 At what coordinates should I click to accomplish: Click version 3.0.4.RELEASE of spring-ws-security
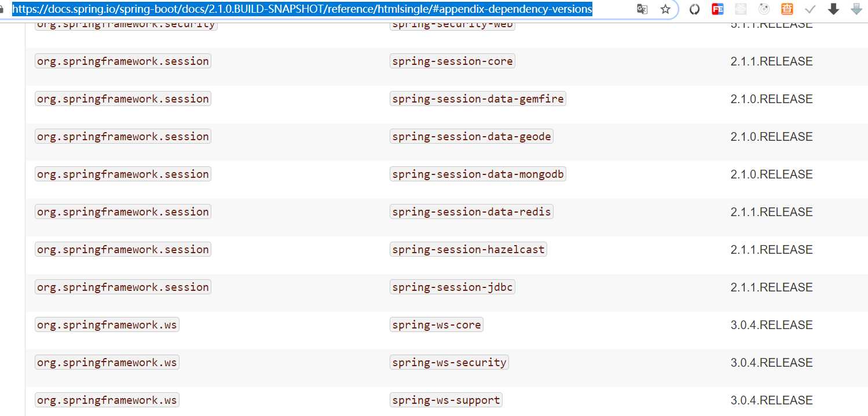pyautogui.click(x=771, y=363)
